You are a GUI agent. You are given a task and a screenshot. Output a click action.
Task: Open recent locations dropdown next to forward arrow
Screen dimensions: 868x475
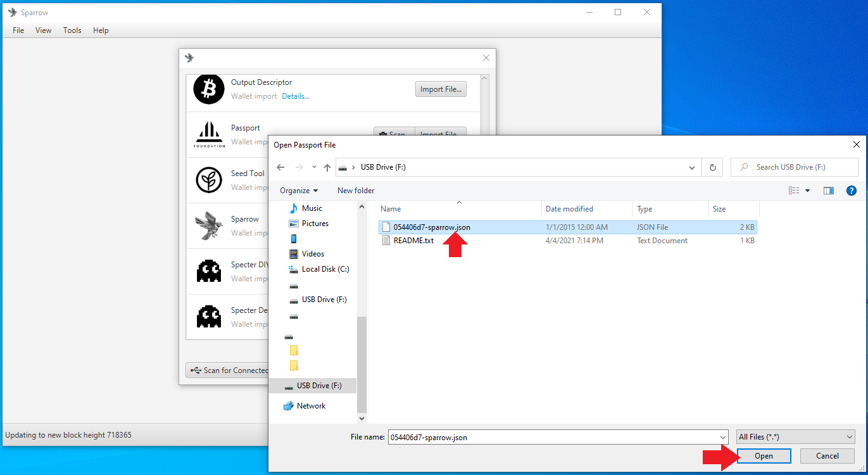(x=314, y=167)
